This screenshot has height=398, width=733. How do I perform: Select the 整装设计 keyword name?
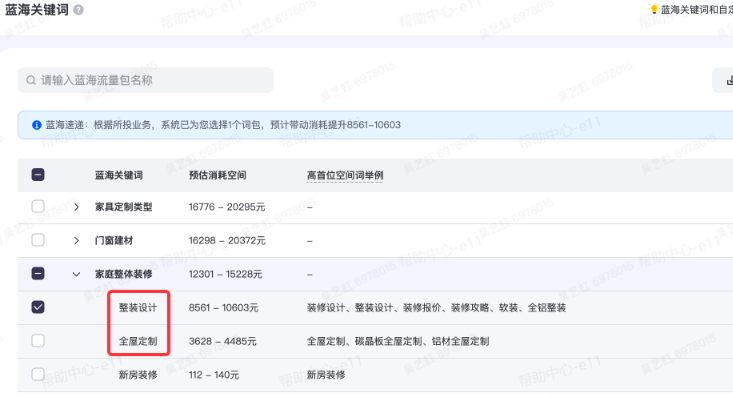(138, 308)
